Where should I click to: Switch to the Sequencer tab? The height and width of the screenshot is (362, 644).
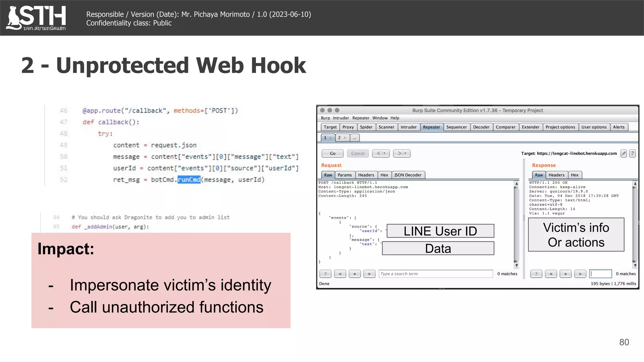point(457,127)
